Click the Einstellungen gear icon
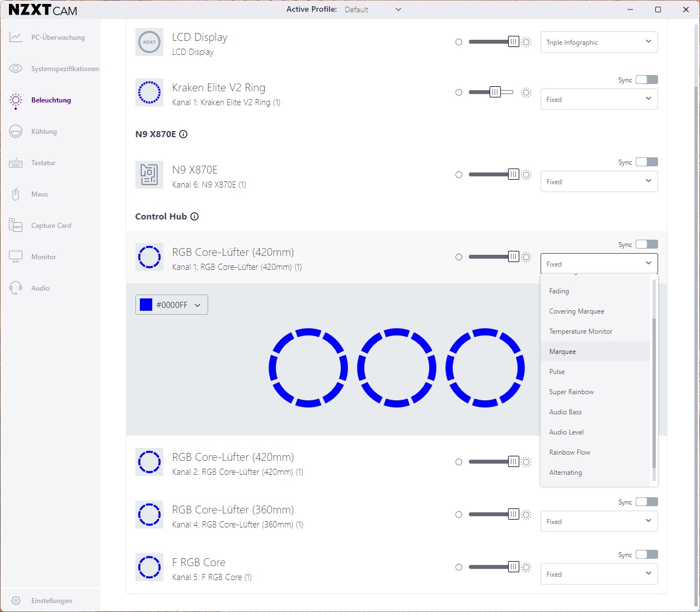The width and height of the screenshot is (700, 612). click(x=16, y=601)
